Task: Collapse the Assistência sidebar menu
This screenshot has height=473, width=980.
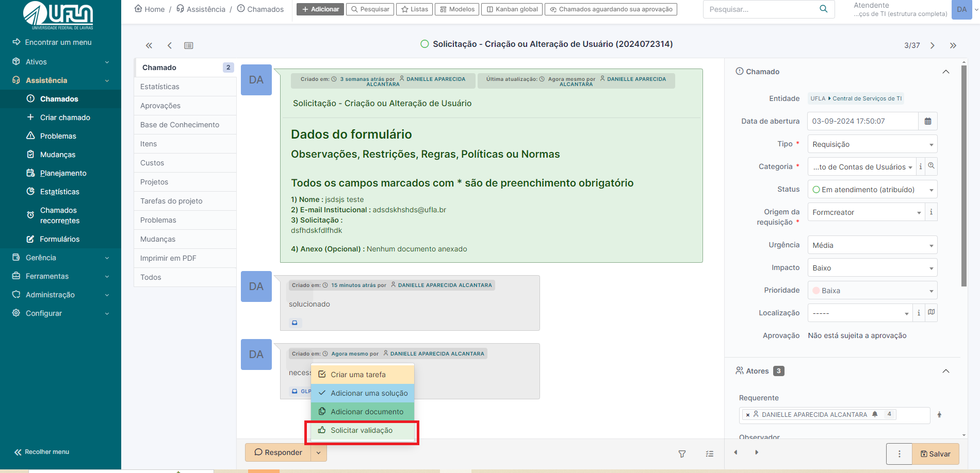Action: pos(60,80)
